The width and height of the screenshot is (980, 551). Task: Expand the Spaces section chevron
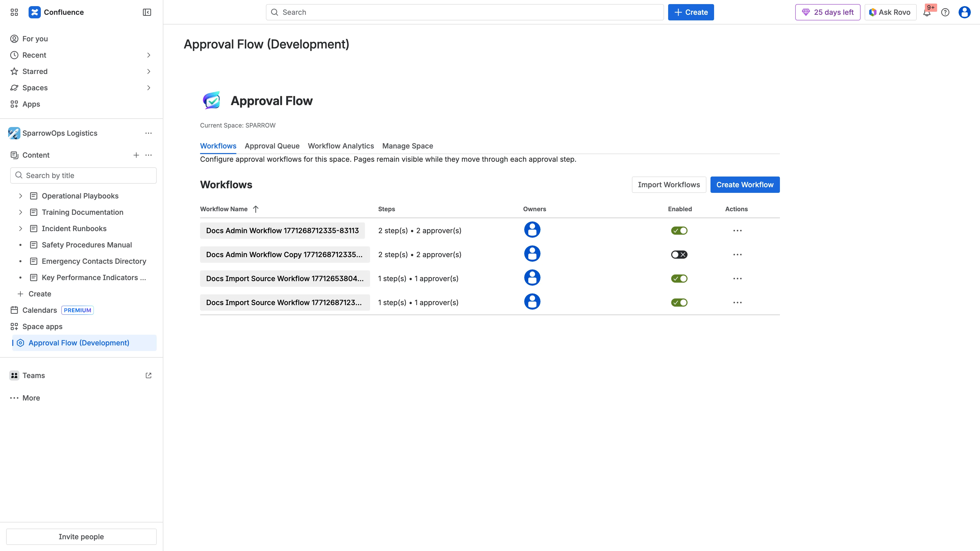[149, 88]
